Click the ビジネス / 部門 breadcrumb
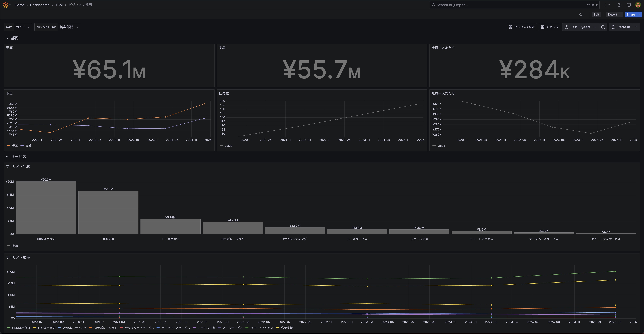Image resolution: width=644 pixels, height=334 pixels. point(80,5)
